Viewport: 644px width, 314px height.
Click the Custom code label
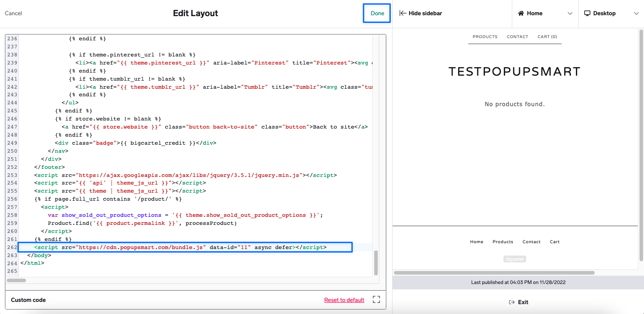28,300
